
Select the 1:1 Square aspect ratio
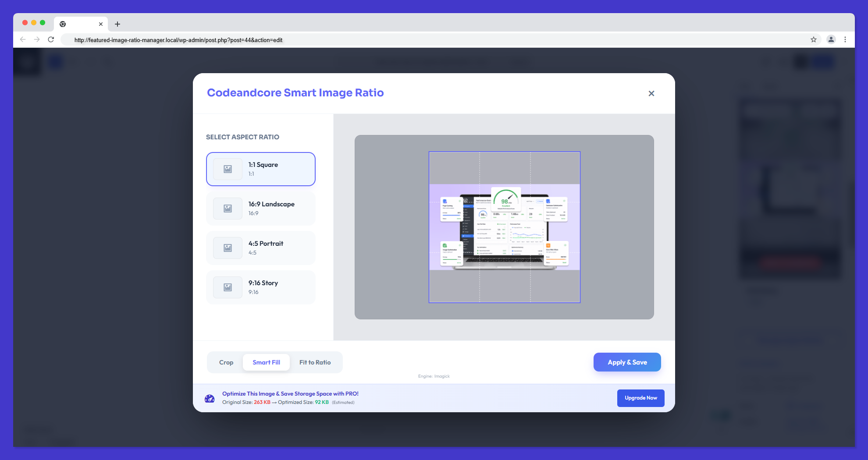261,169
